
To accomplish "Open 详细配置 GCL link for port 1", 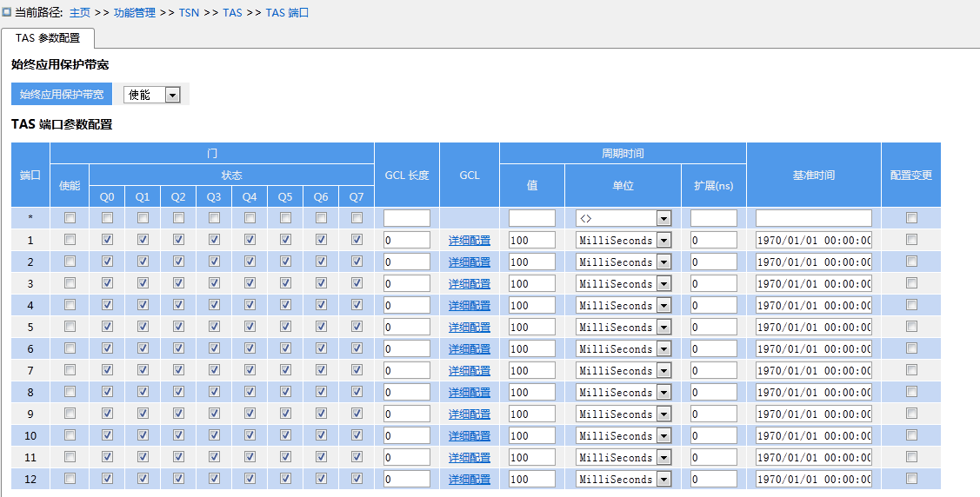I will click(469, 240).
